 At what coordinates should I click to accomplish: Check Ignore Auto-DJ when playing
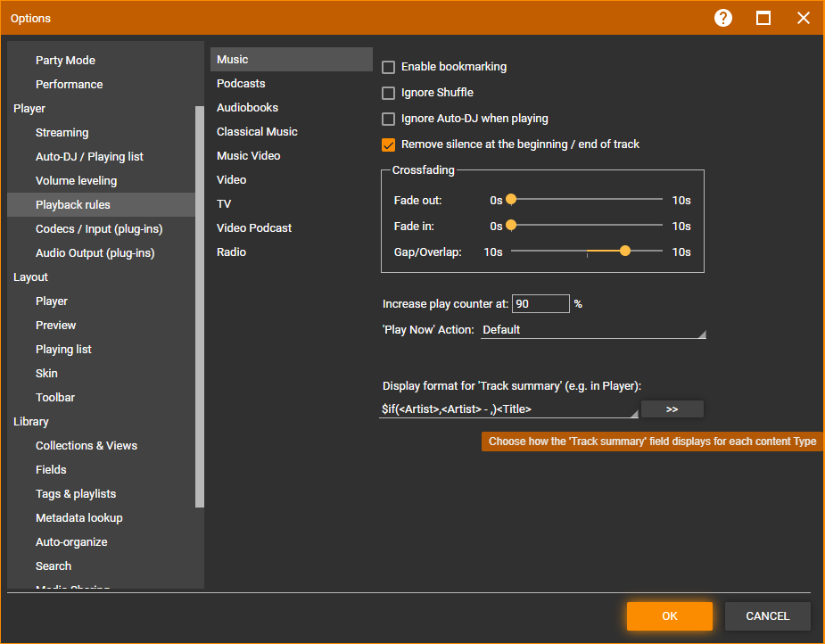[x=388, y=119]
